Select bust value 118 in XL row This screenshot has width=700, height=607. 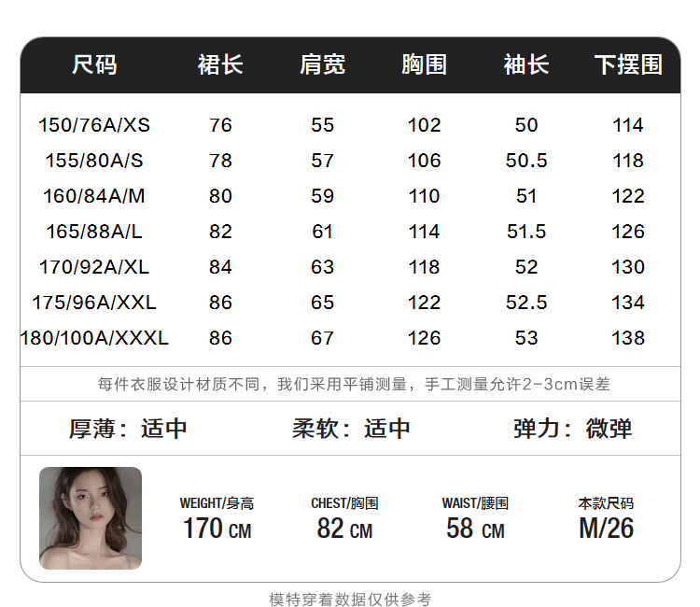(424, 267)
